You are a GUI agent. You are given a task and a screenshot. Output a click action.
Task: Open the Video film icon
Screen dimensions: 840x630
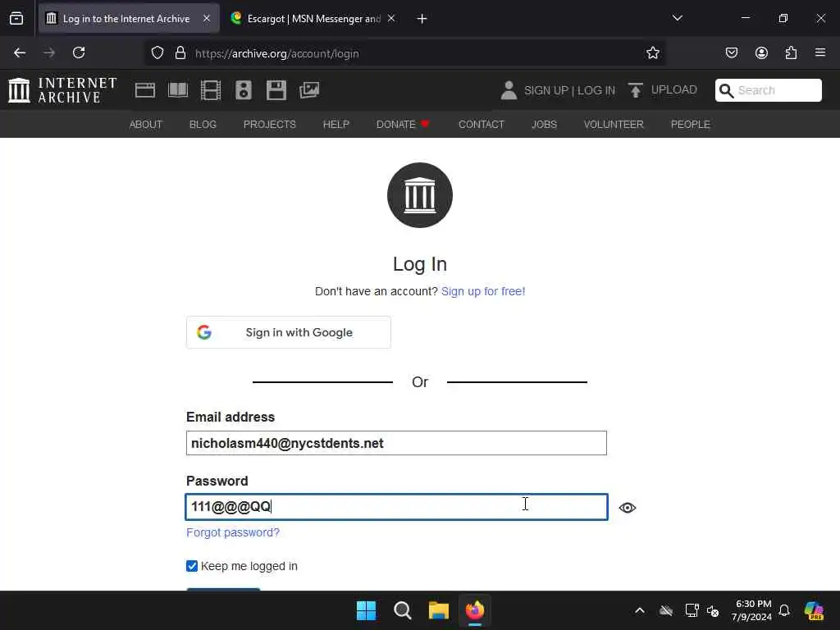(211, 90)
